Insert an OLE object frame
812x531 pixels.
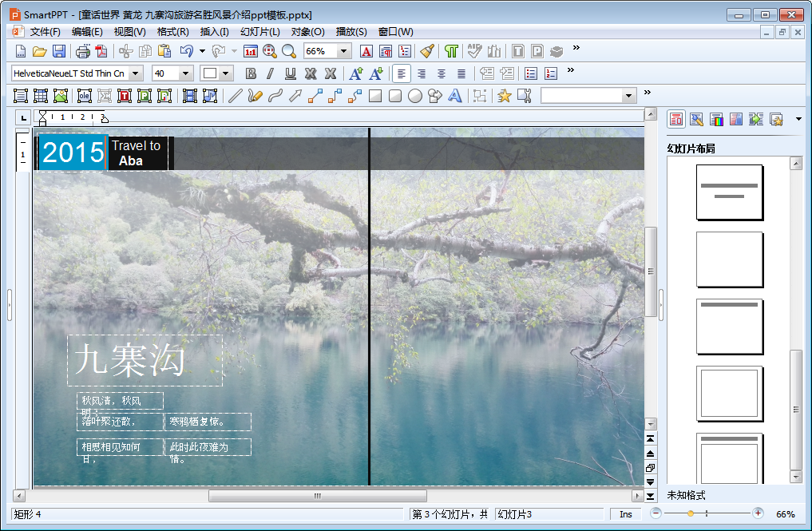pyautogui.click(x=85, y=96)
